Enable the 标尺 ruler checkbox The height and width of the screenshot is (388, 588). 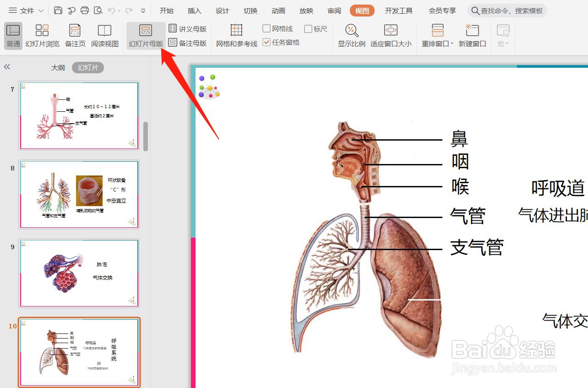point(308,28)
